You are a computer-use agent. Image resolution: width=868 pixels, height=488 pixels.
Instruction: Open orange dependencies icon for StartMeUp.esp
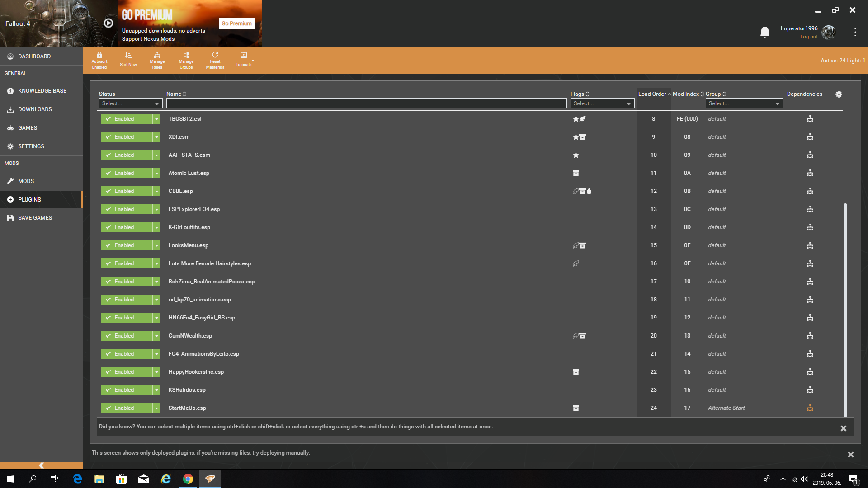pos(810,408)
